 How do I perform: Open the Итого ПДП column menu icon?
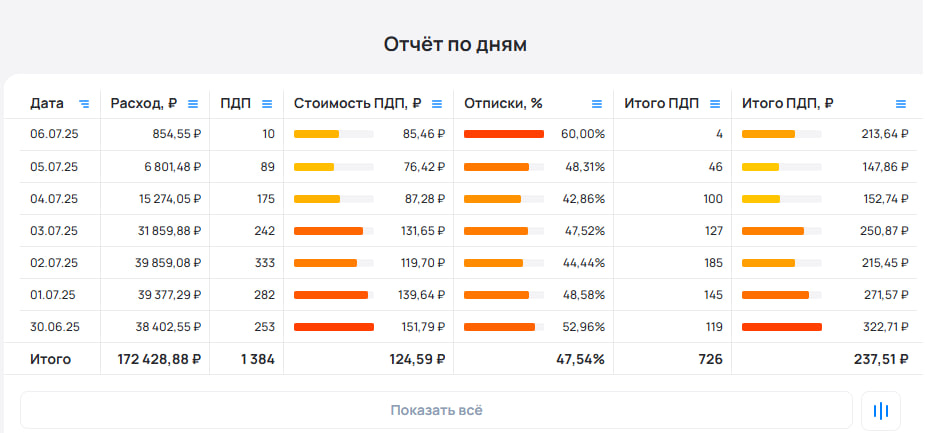715,103
